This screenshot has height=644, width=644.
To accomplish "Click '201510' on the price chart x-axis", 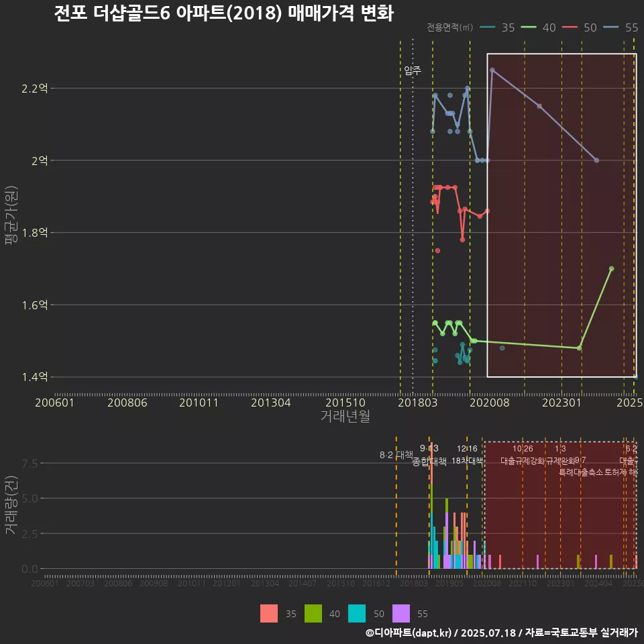I will [345, 402].
